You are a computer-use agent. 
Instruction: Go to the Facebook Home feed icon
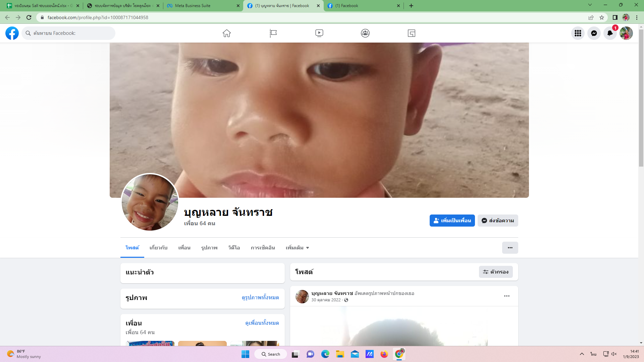[x=227, y=33]
